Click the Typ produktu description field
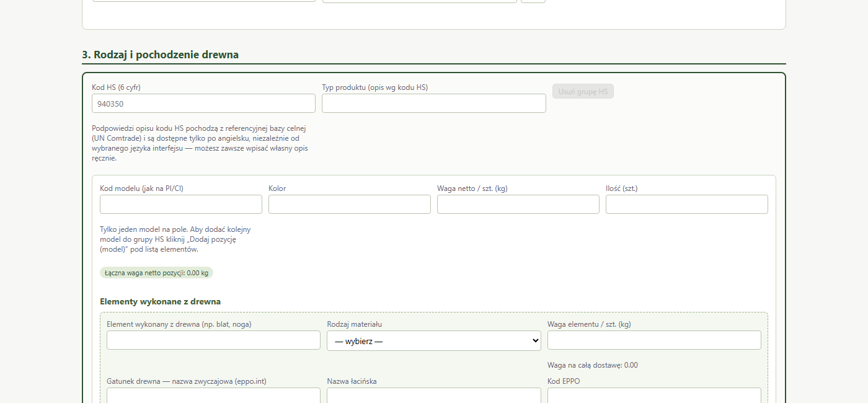Viewport: 868px width, 403px height. click(x=434, y=104)
